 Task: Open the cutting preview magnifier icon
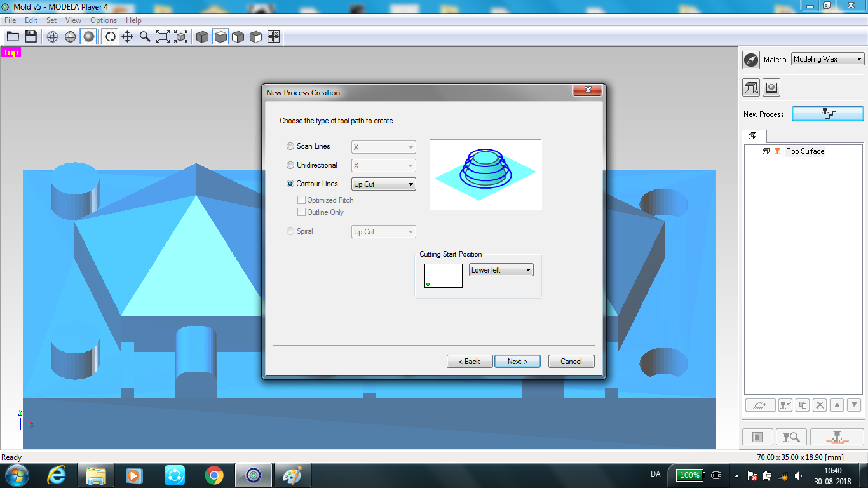point(791,437)
